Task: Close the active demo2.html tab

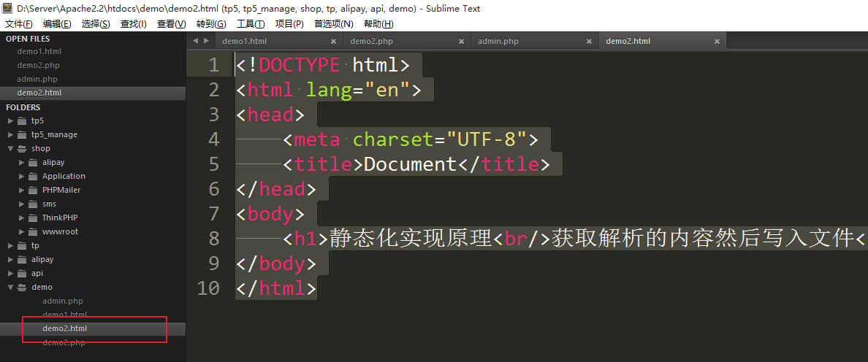Action: click(717, 42)
